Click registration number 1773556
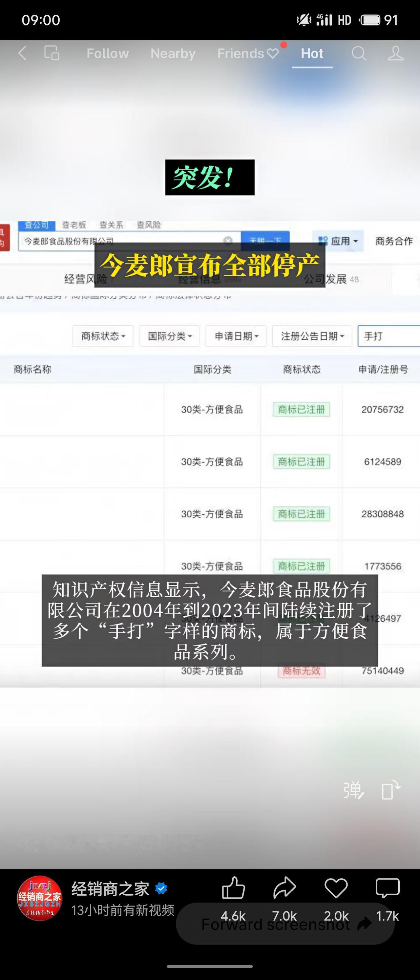 [382, 566]
